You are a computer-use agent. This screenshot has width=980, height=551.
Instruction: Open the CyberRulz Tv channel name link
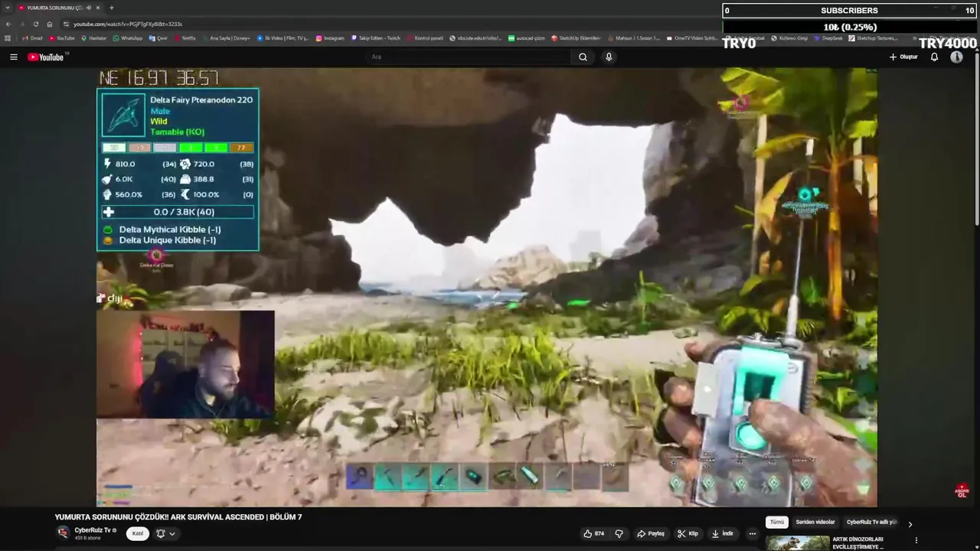coord(93,530)
